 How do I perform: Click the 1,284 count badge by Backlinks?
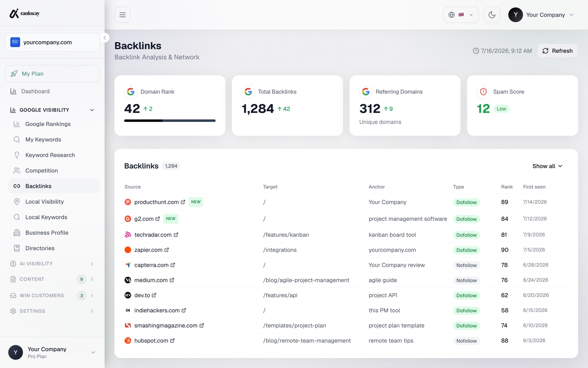171,166
